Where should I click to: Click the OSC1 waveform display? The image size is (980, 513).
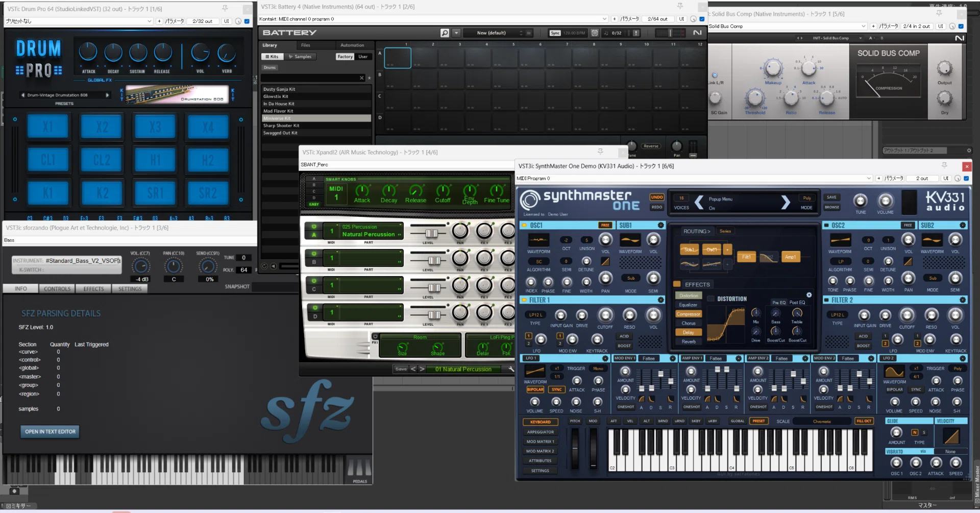click(x=538, y=240)
